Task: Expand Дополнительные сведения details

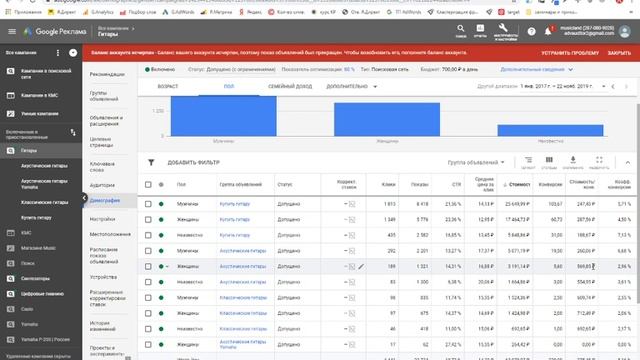Action: 536,69
